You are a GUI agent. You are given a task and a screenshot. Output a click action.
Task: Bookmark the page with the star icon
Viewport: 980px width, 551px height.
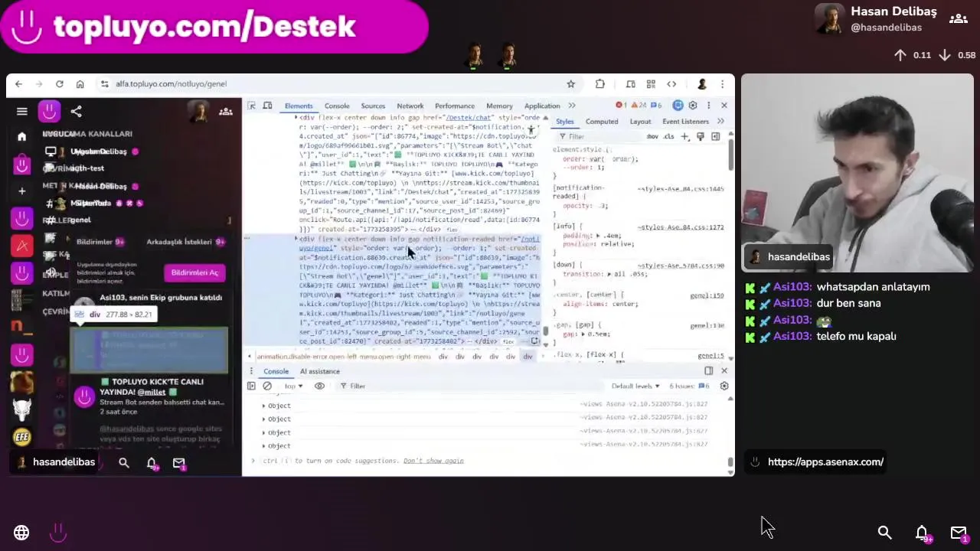(x=570, y=84)
